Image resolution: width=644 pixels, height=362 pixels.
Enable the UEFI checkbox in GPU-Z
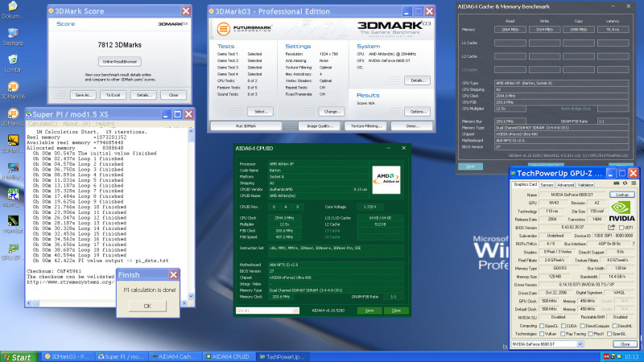(621, 228)
